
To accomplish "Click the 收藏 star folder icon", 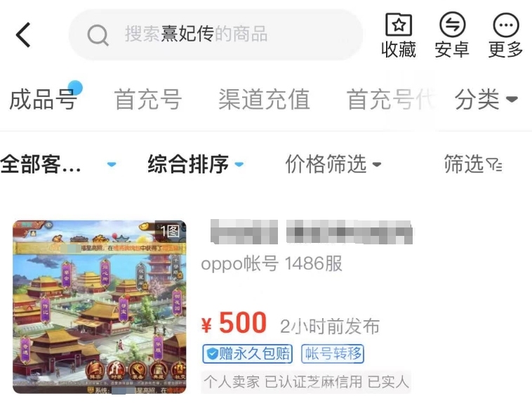I will click(x=399, y=25).
